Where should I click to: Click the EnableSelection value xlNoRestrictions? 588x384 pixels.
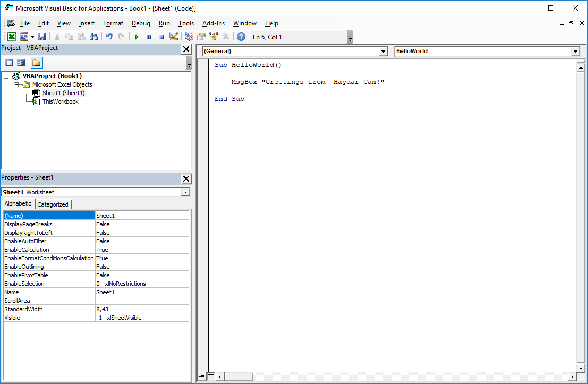[x=142, y=284]
